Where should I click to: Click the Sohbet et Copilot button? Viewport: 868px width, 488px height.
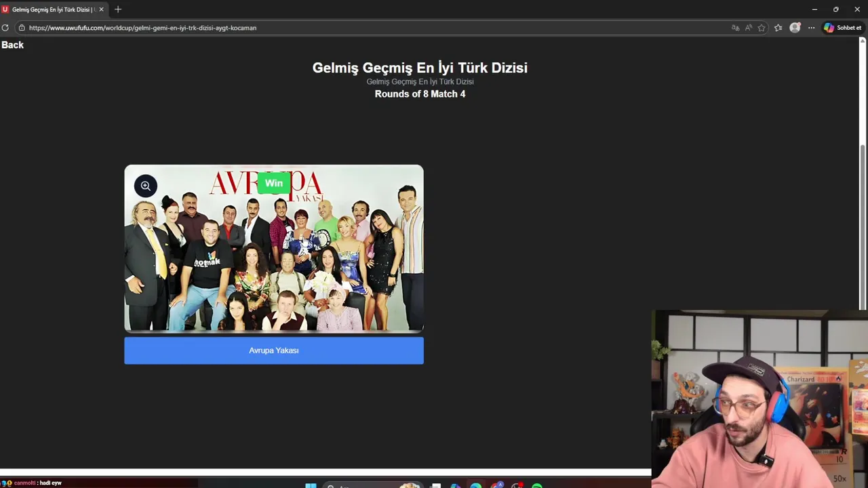(842, 28)
